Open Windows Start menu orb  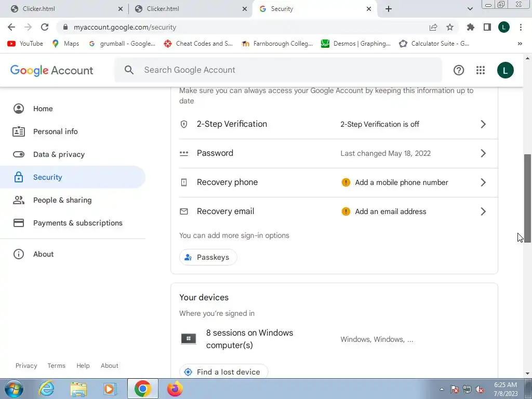[14, 389]
